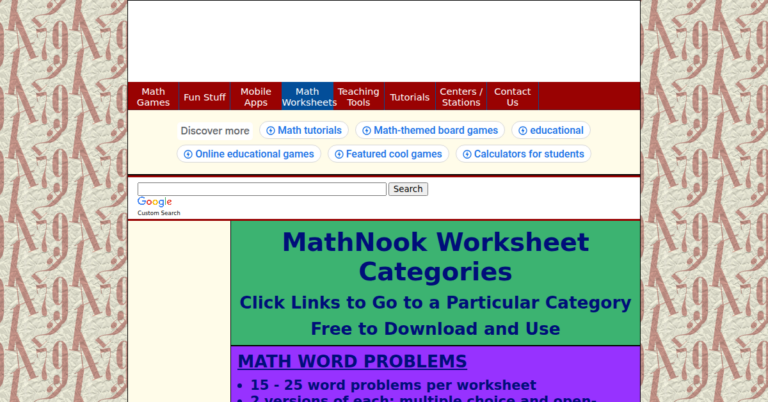Image resolution: width=768 pixels, height=402 pixels.
Task: Select the Math Worksheets tab
Action: pyautogui.click(x=307, y=96)
